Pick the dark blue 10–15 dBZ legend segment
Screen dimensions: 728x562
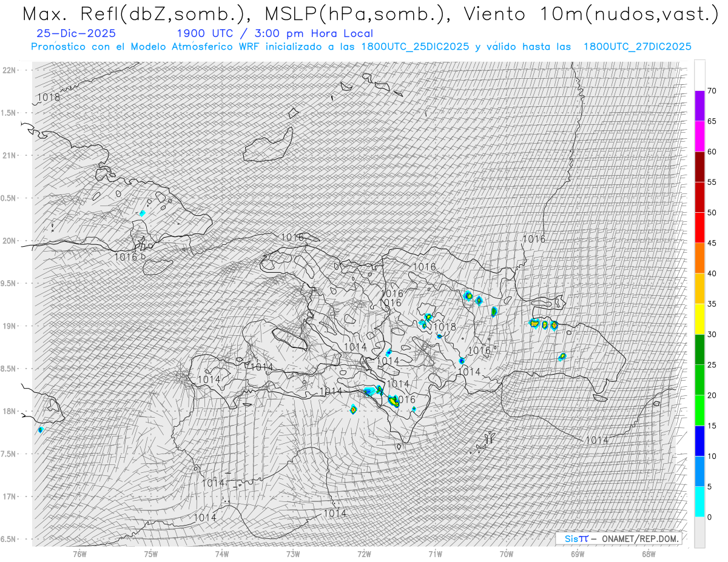point(699,441)
